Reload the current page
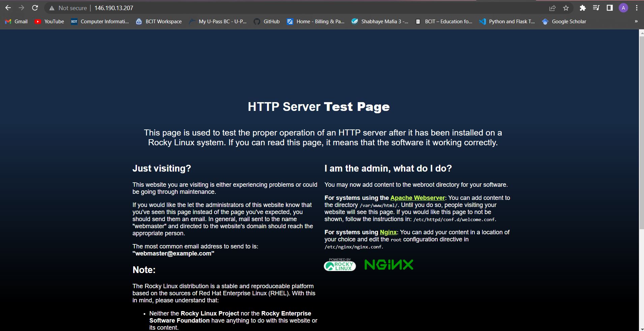The height and width of the screenshot is (331, 644). pos(35,8)
